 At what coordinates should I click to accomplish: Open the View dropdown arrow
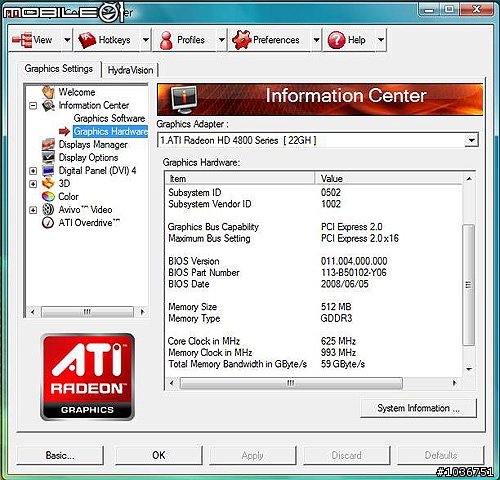tap(67, 40)
